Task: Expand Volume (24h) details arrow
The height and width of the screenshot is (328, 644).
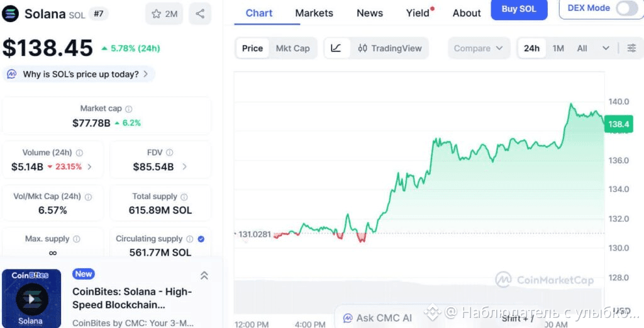Action: point(89,166)
